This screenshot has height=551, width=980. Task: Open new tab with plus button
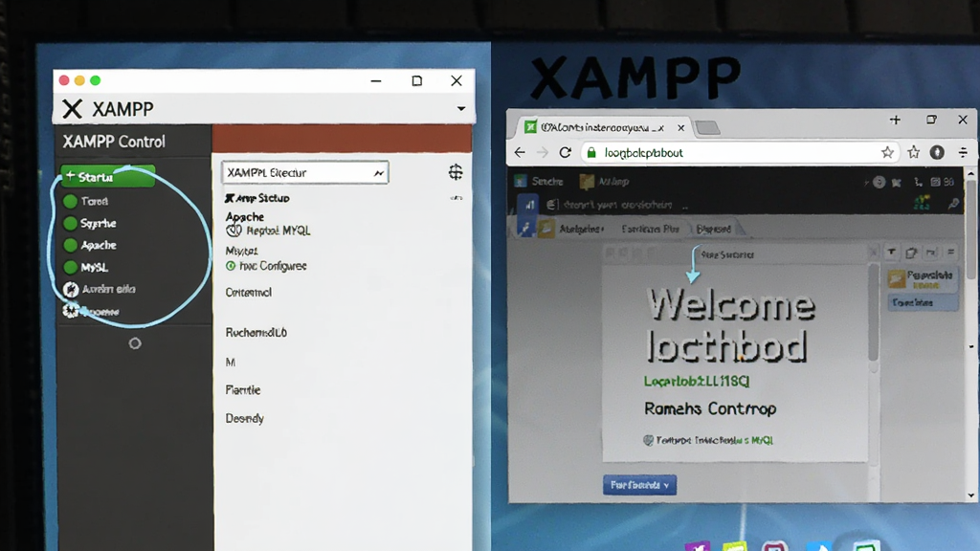click(895, 120)
